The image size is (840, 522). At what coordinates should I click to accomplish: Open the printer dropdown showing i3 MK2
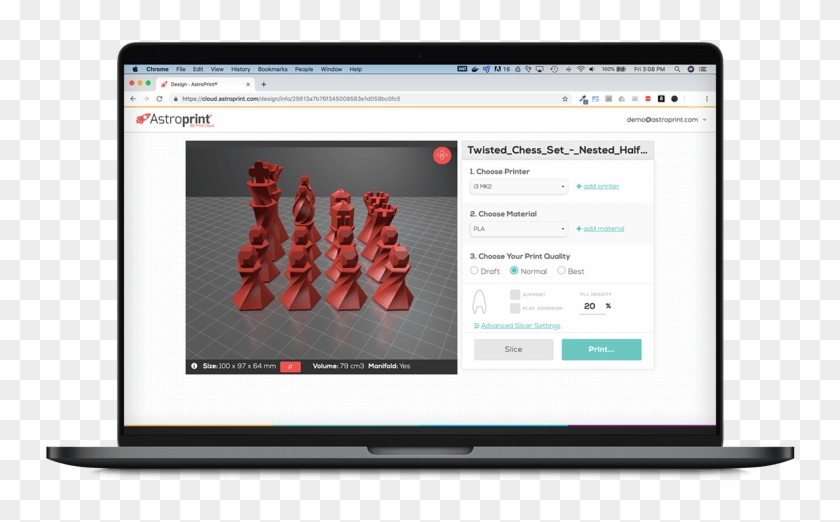[x=519, y=187]
